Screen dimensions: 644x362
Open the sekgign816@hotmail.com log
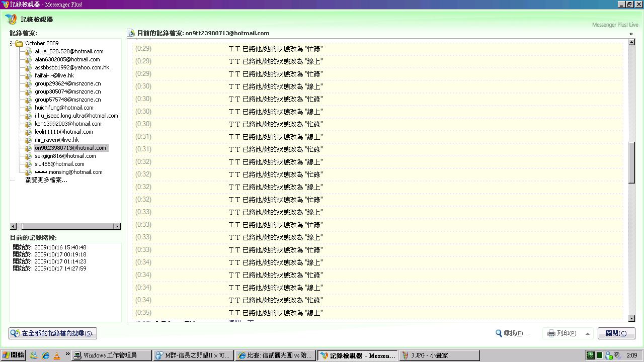point(65,156)
